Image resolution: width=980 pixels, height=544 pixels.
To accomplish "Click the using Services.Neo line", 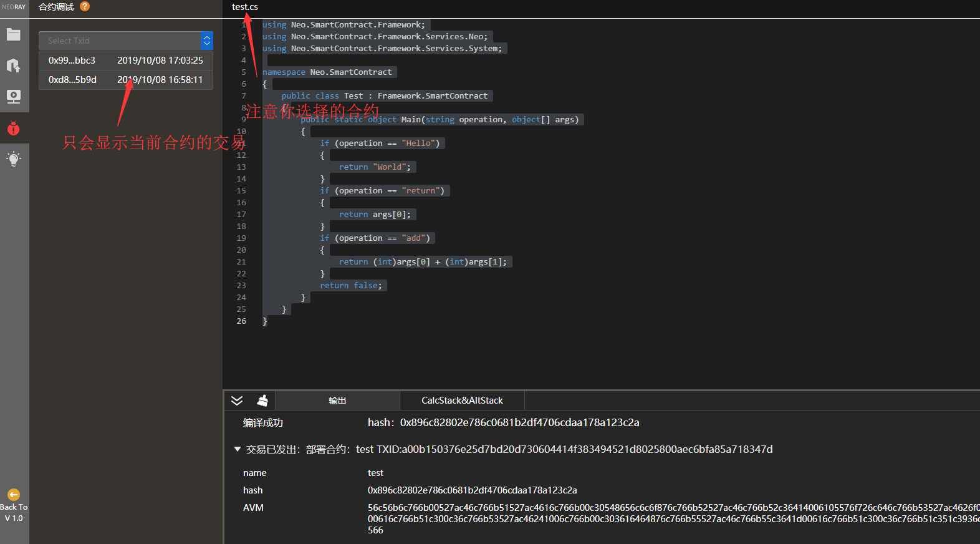I will (375, 37).
